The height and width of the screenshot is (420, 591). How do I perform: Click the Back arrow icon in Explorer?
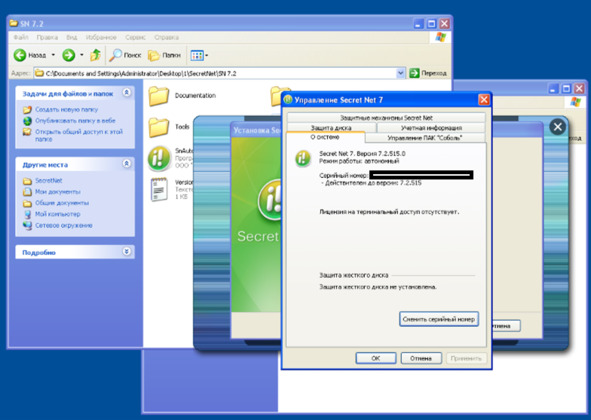coord(20,55)
